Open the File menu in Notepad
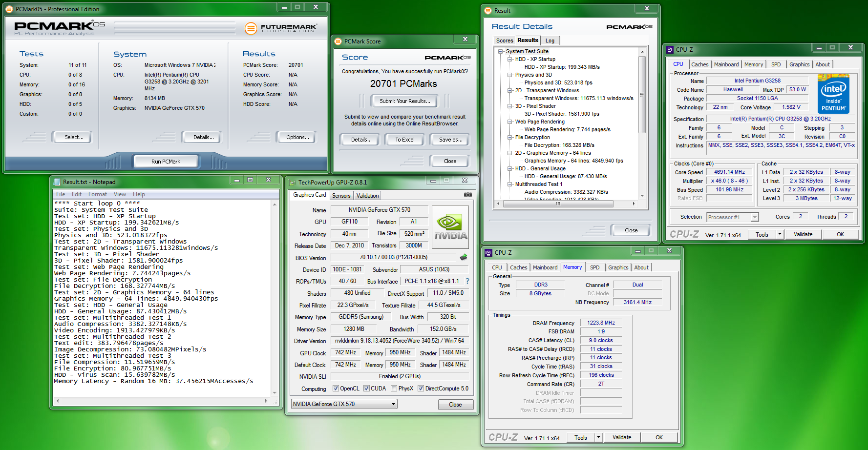 [x=61, y=194]
